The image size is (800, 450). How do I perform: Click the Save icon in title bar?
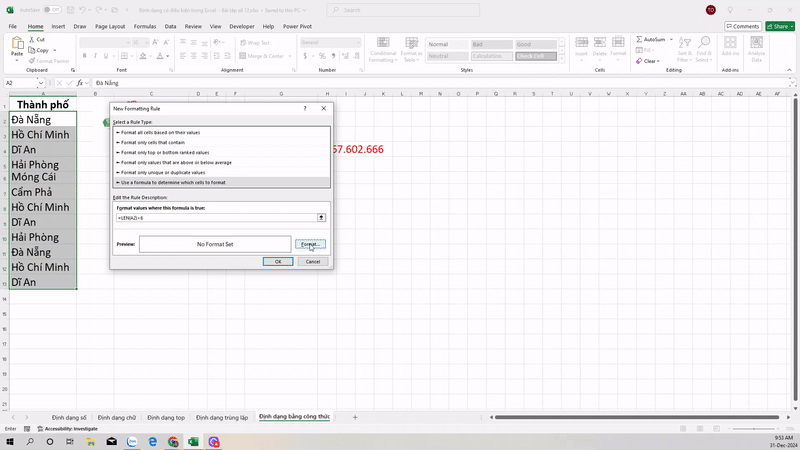click(70, 10)
